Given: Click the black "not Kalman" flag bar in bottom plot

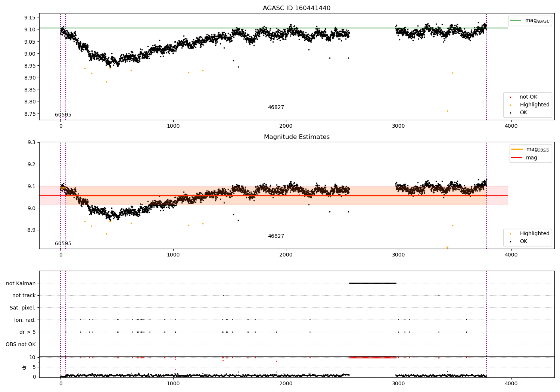Looking at the screenshot, I should coord(373,283).
